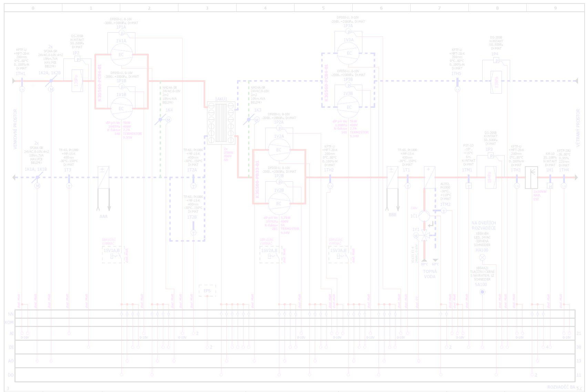Click the "AO" row label
The width and height of the screenshot is (588, 392).
11,361
